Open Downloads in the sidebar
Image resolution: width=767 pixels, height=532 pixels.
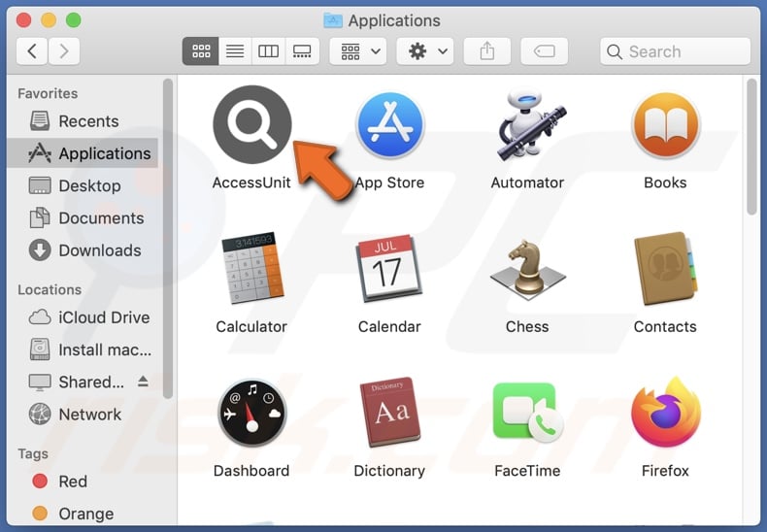(x=83, y=250)
